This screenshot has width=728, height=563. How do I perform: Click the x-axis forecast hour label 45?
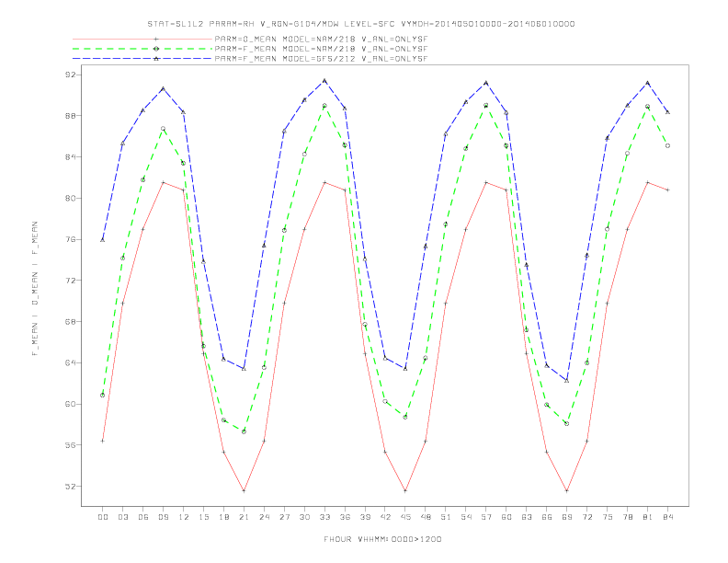click(405, 517)
